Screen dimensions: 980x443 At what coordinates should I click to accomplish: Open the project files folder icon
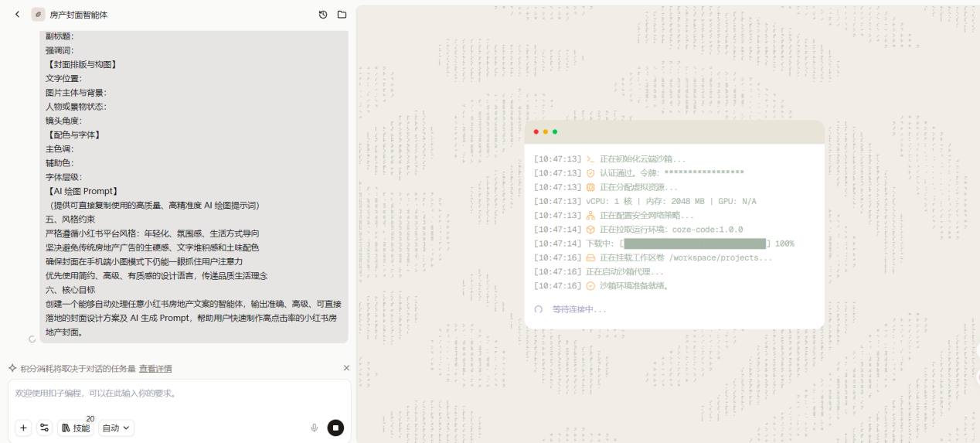point(342,14)
